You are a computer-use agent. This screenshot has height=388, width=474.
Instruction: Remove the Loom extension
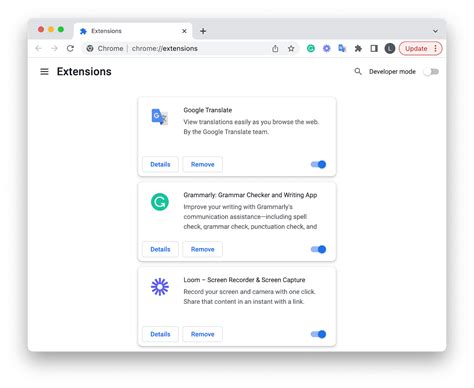[x=202, y=334]
